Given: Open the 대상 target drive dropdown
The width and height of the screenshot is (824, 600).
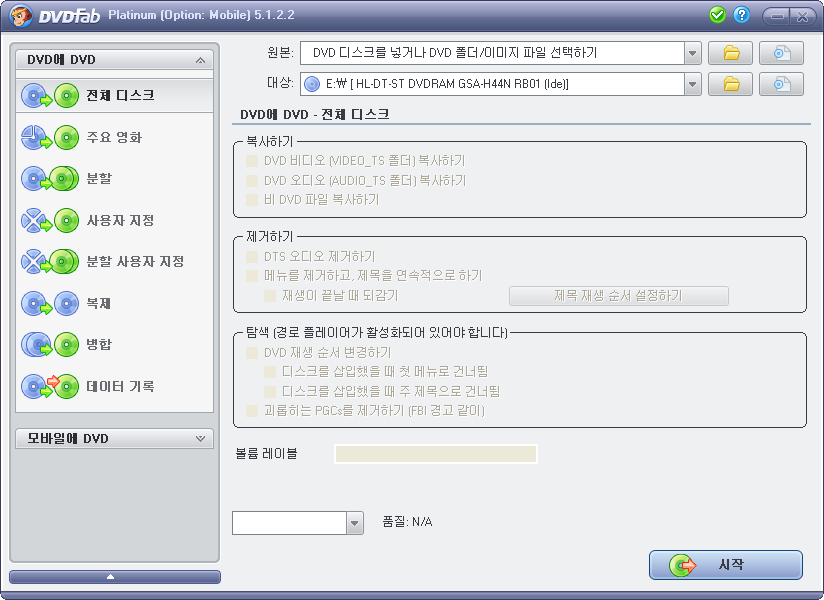Looking at the screenshot, I should click(693, 84).
